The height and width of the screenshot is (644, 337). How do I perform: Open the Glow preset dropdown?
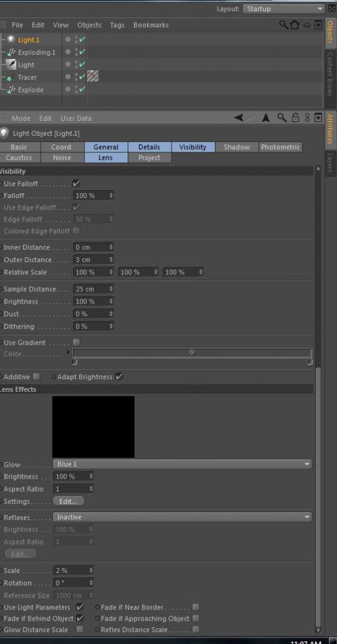(x=182, y=464)
